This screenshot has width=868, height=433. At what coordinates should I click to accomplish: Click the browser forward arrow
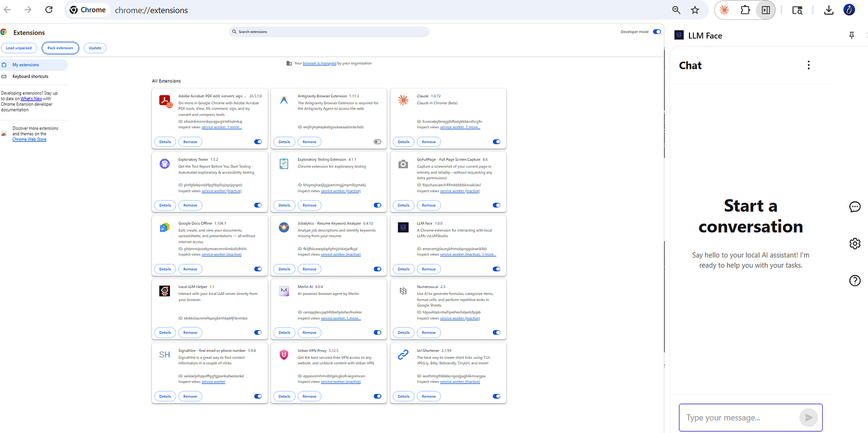(28, 10)
